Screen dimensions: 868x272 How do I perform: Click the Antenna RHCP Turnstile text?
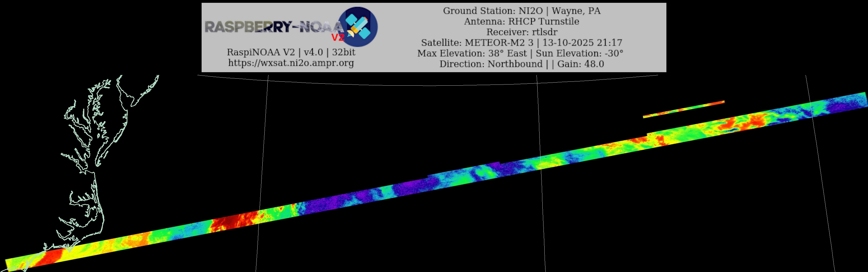point(521,22)
